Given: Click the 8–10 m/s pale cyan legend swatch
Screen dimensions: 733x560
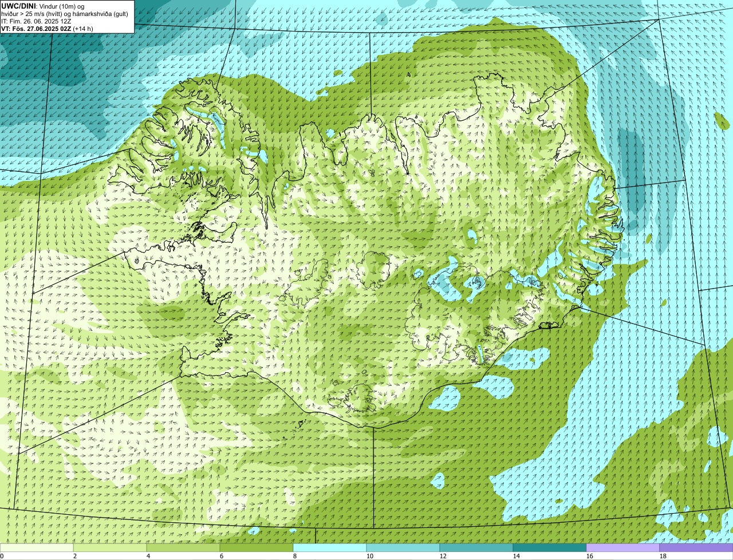Looking at the screenshot, I should tap(330, 548).
